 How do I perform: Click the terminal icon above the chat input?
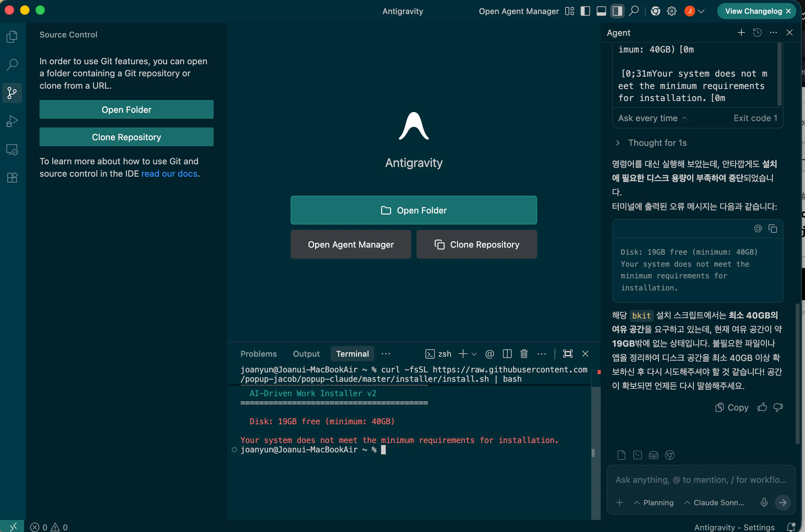coord(637,455)
